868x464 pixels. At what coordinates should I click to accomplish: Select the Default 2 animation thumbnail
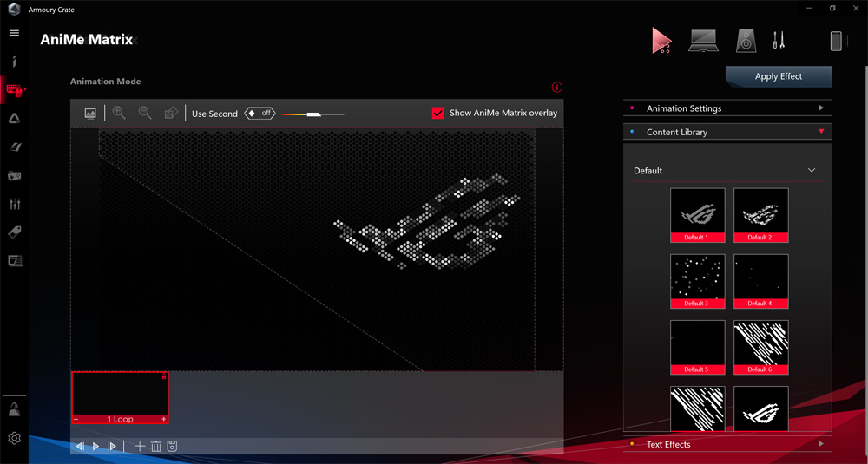[760, 215]
